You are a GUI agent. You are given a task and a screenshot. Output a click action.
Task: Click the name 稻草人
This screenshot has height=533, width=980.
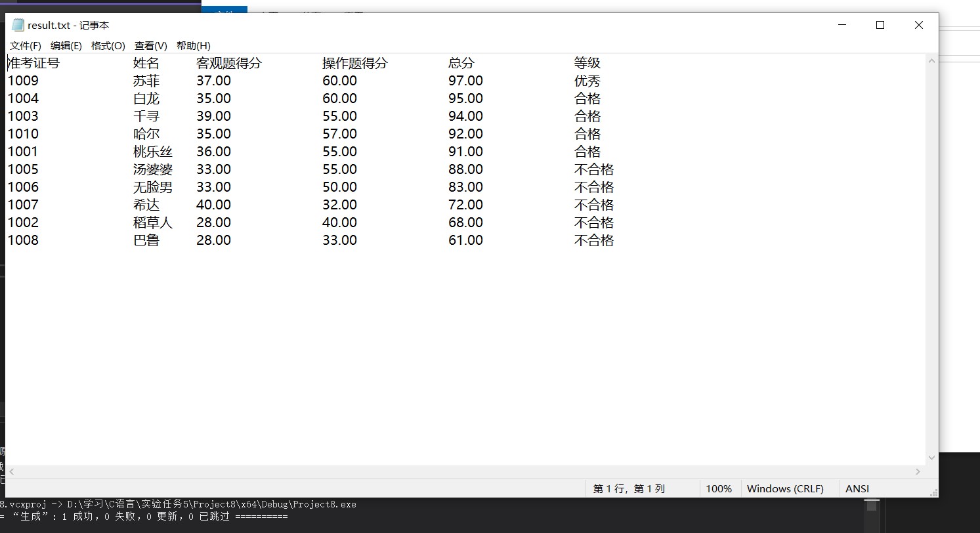(x=153, y=223)
